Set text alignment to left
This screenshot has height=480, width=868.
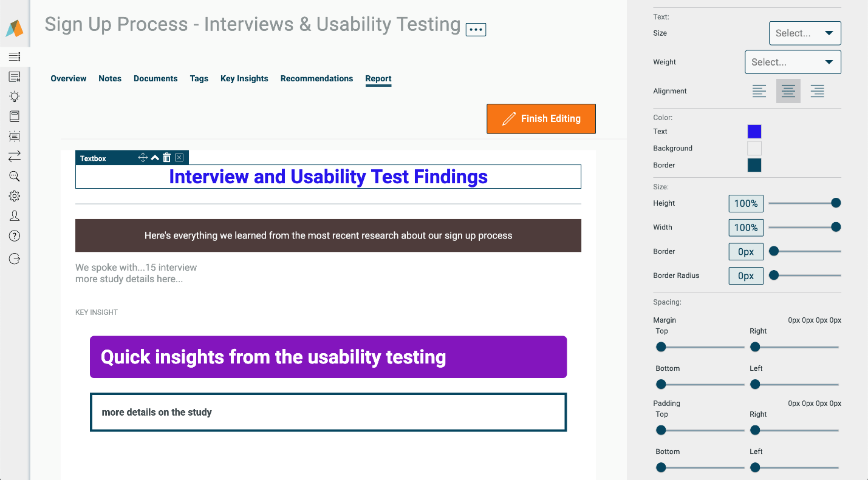759,91
